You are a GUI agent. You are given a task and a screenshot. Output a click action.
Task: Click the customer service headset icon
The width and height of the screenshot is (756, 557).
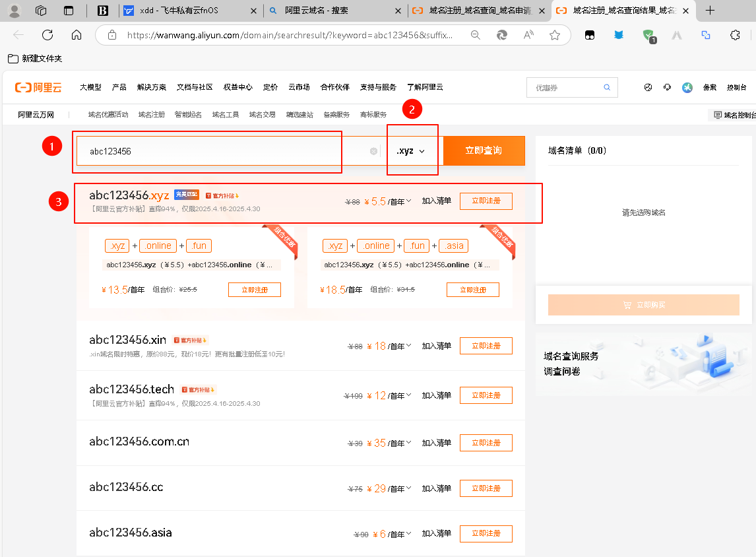668,87
